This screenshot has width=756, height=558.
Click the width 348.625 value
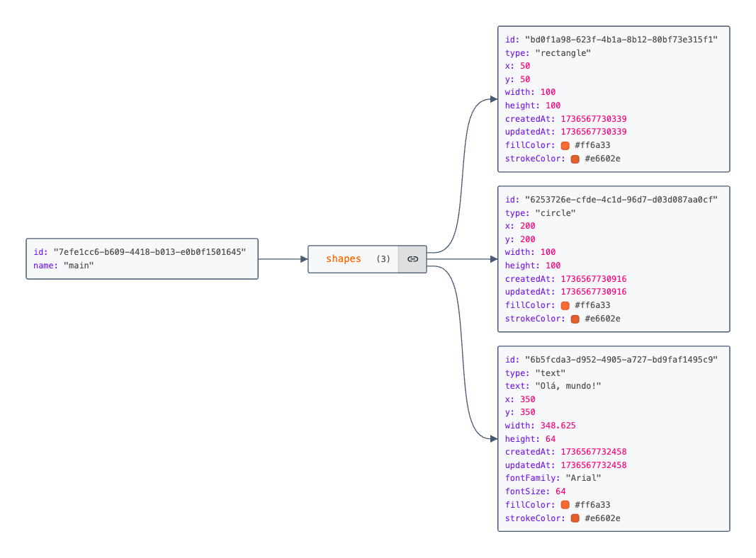tap(558, 426)
